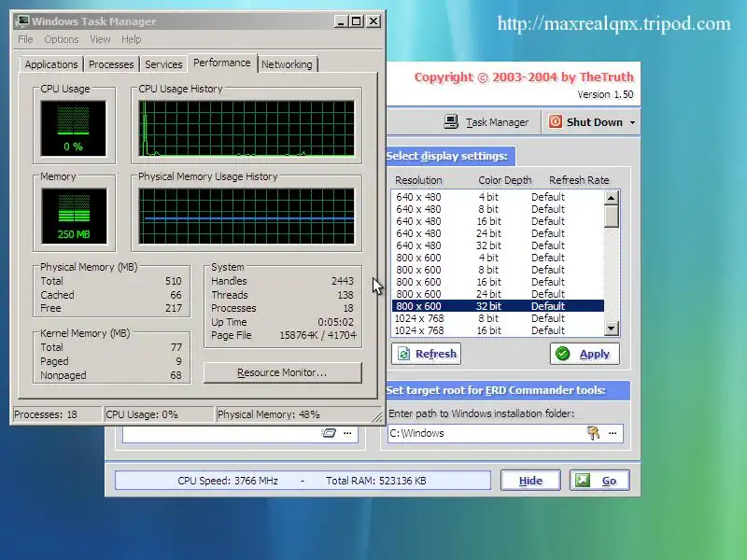Image resolution: width=747 pixels, height=560 pixels.
Task: Open the Options menu in Task Manager
Action: tap(62, 39)
